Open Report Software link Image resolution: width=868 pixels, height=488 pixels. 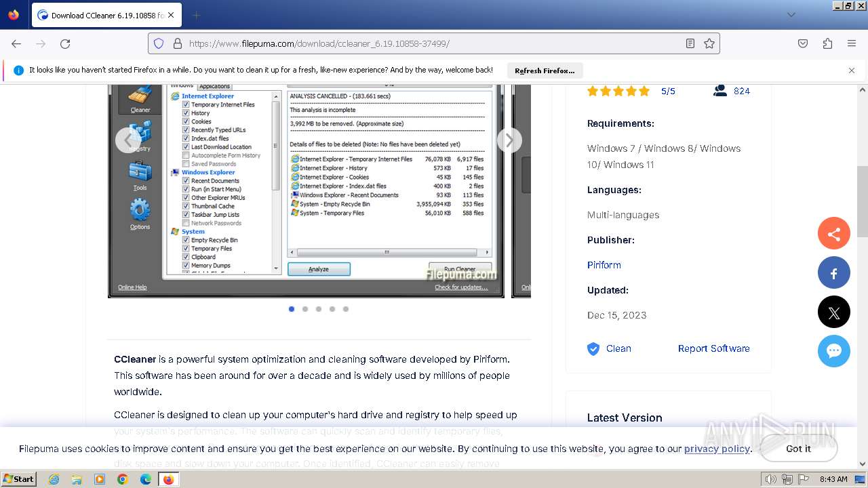tap(714, 348)
